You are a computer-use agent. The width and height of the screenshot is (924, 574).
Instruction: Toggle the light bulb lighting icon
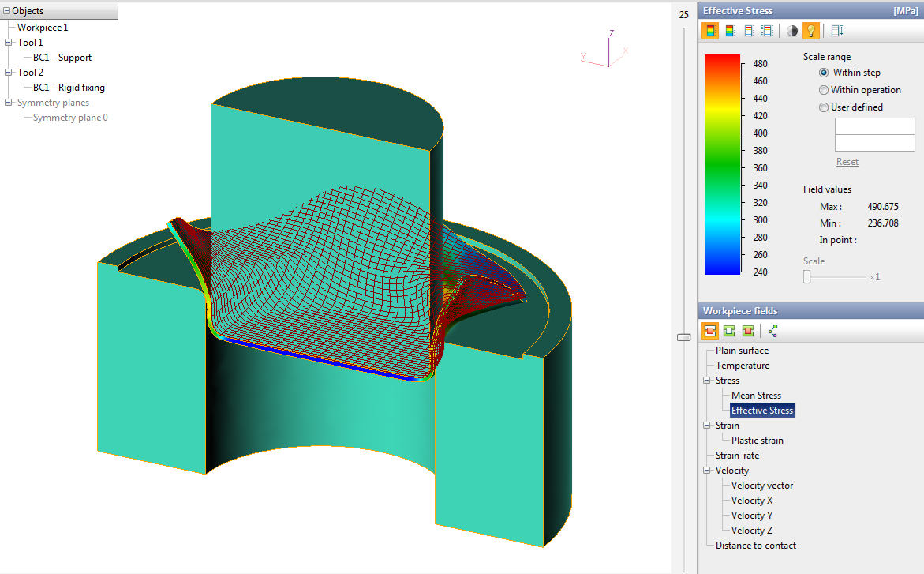810,31
